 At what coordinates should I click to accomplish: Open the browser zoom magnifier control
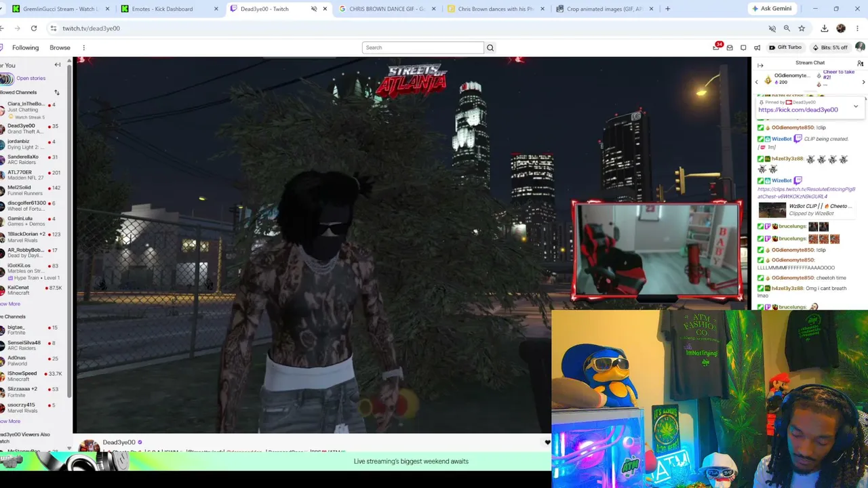point(787,28)
